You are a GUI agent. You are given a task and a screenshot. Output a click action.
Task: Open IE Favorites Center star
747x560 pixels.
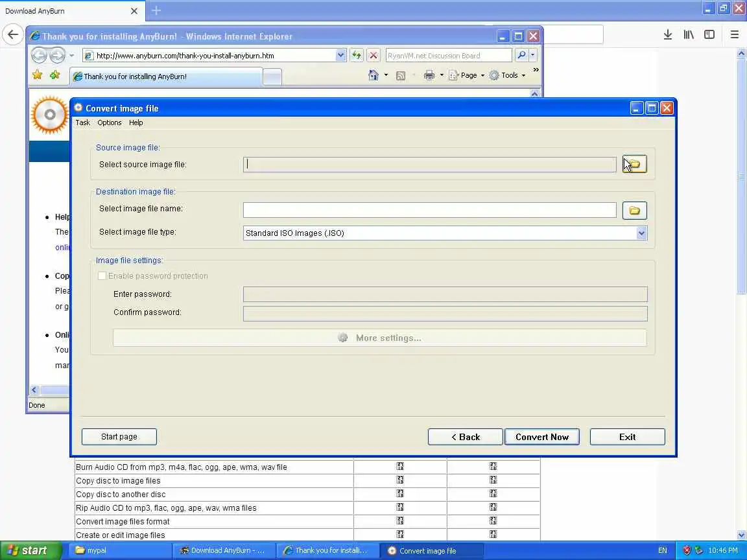click(37, 75)
